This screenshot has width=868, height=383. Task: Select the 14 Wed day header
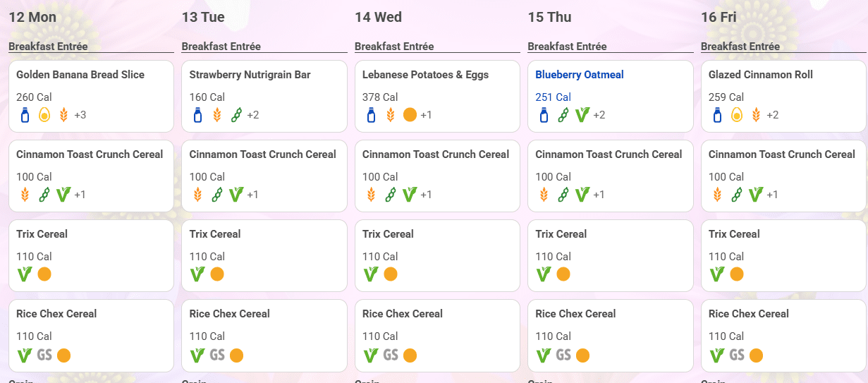379,17
